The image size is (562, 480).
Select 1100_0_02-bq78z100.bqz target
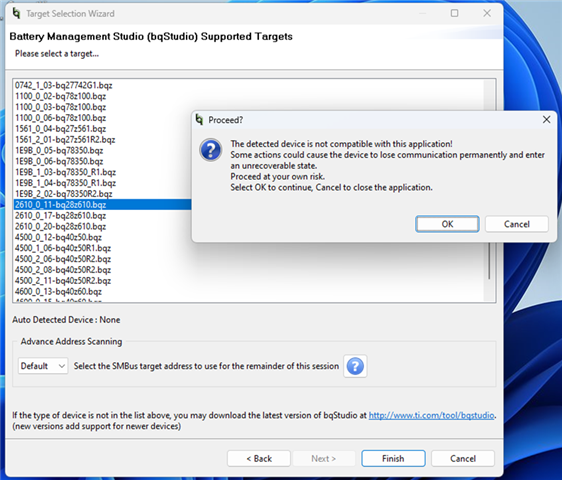click(60, 96)
